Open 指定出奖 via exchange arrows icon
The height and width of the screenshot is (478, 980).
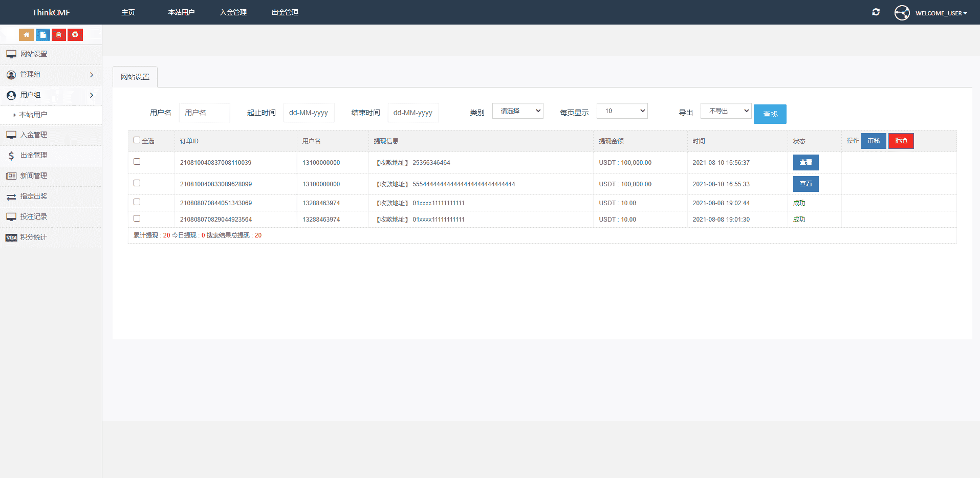[11, 197]
